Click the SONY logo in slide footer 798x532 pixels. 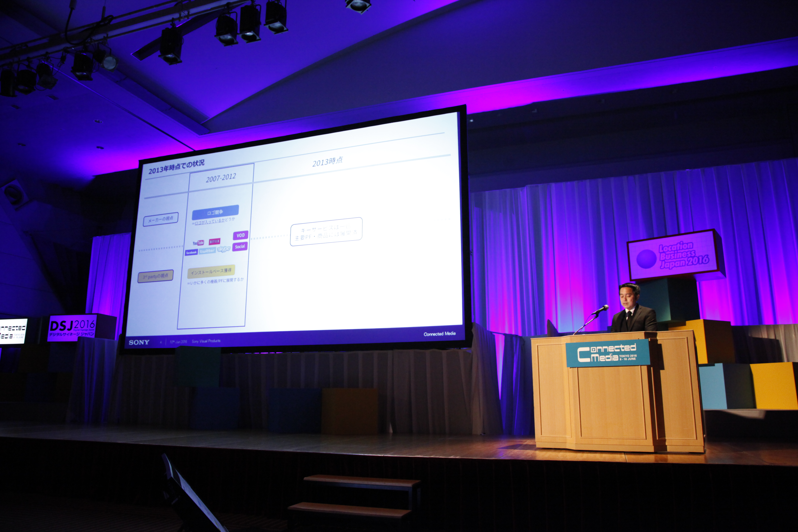pos(139,342)
